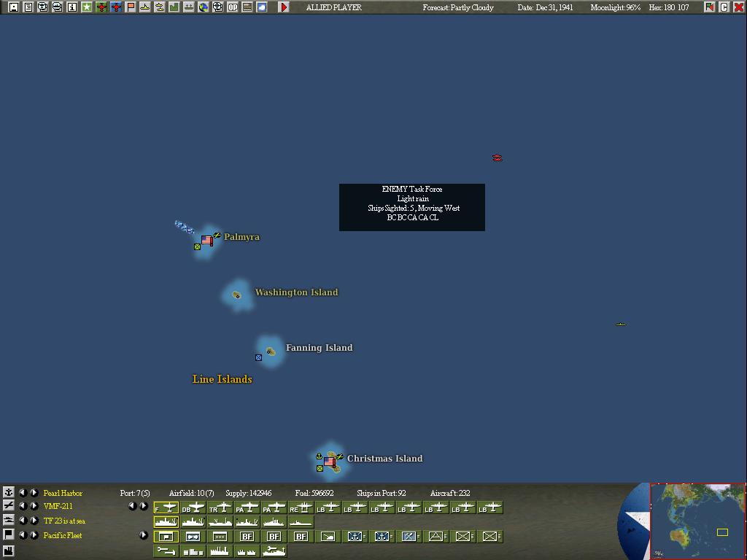Click the flag headquarters list icon
This screenshot has height=560, width=747.
pyautogui.click(x=9, y=534)
